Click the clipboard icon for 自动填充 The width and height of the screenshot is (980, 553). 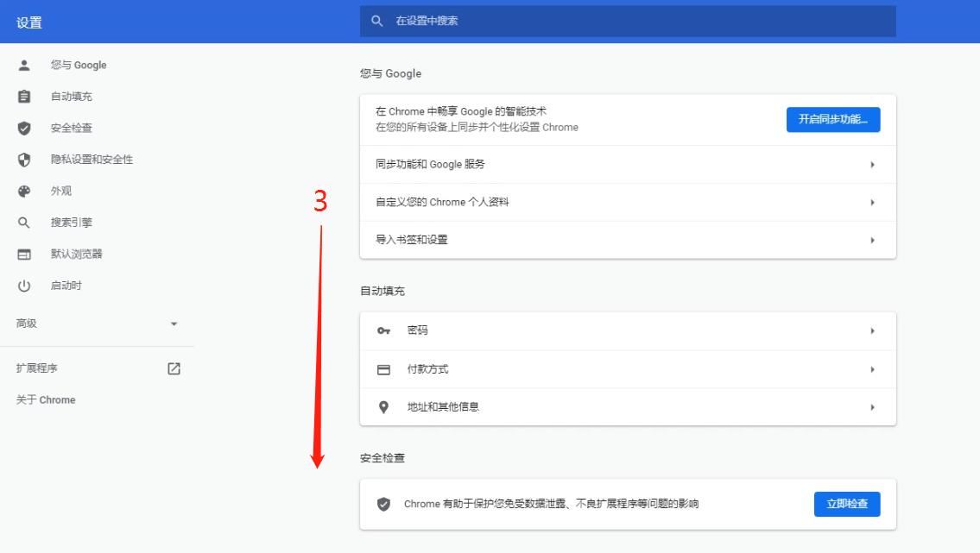(24, 97)
